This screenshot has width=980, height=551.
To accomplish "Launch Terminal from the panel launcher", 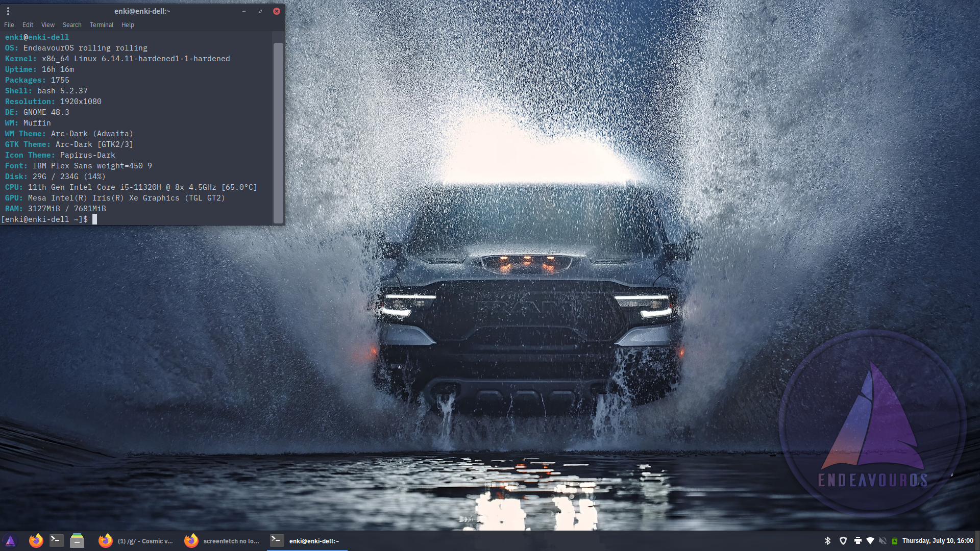I will coord(56,541).
